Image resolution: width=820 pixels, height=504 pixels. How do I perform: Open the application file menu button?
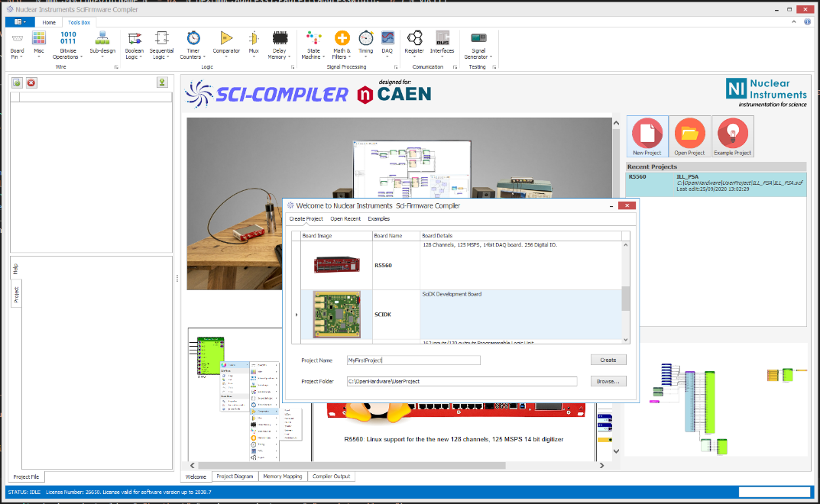coord(20,22)
